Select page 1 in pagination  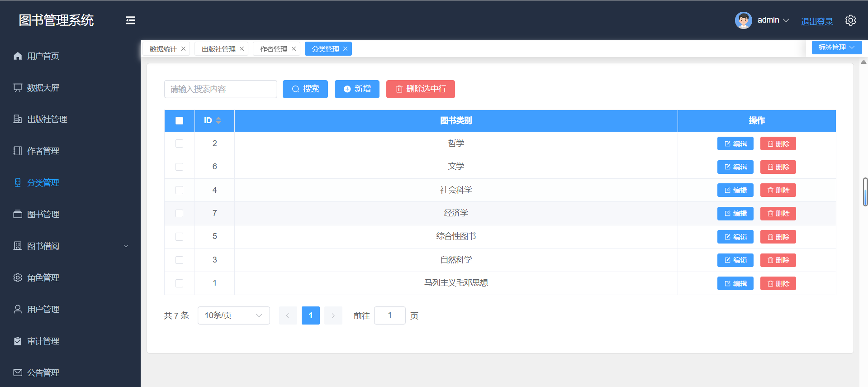[x=311, y=315]
